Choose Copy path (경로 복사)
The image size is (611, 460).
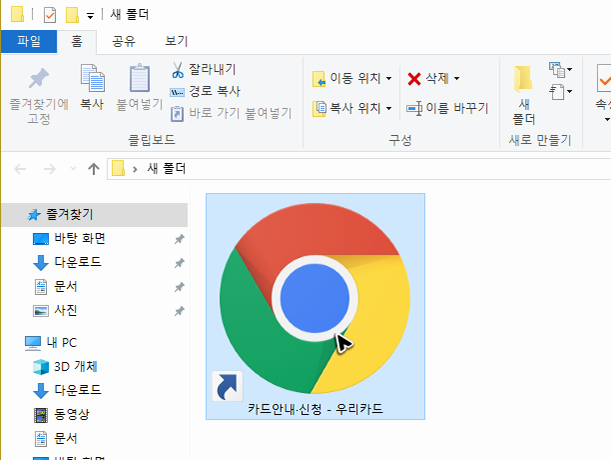(x=205, y=92)
